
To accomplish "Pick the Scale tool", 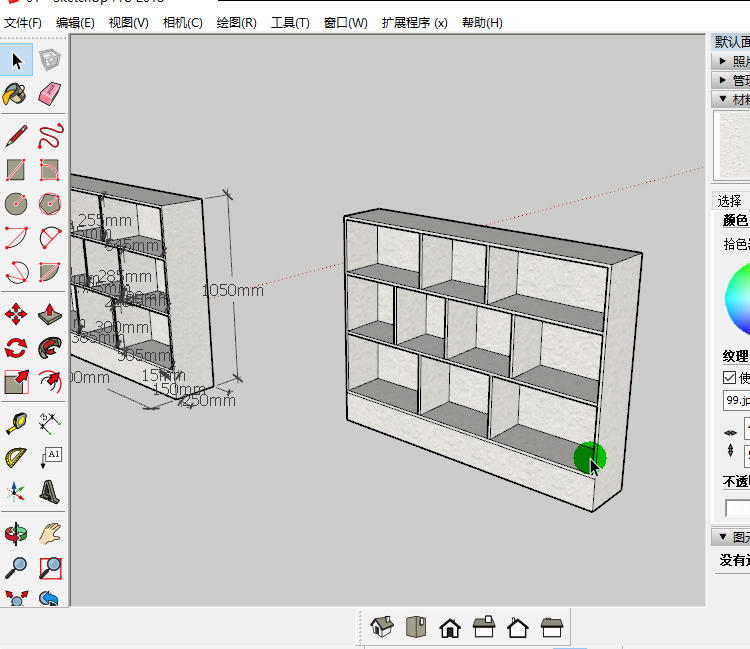I will 16,382.
